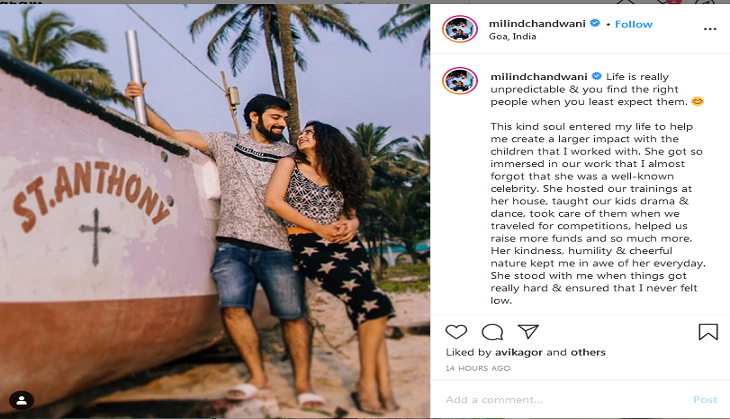The image size is (730, 419).
Task: Open milindchandwani username in caption
Action: pos(539,76)
